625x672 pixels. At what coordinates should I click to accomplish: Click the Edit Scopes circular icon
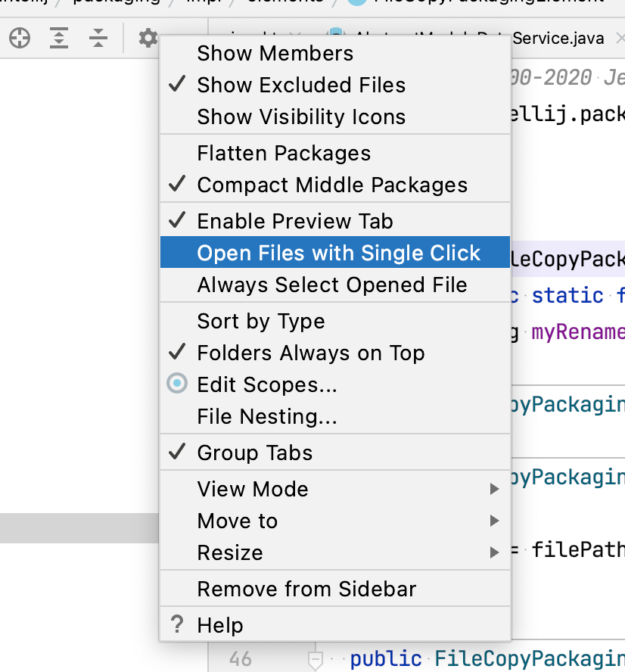tap(177, 384)
